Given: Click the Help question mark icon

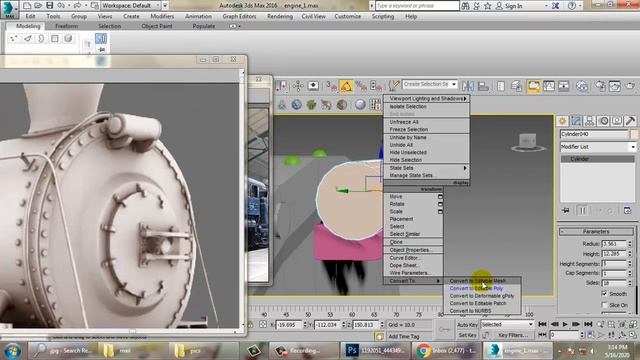Looking at the screenshot, I should pyautogui.click(x=571, y=6).
